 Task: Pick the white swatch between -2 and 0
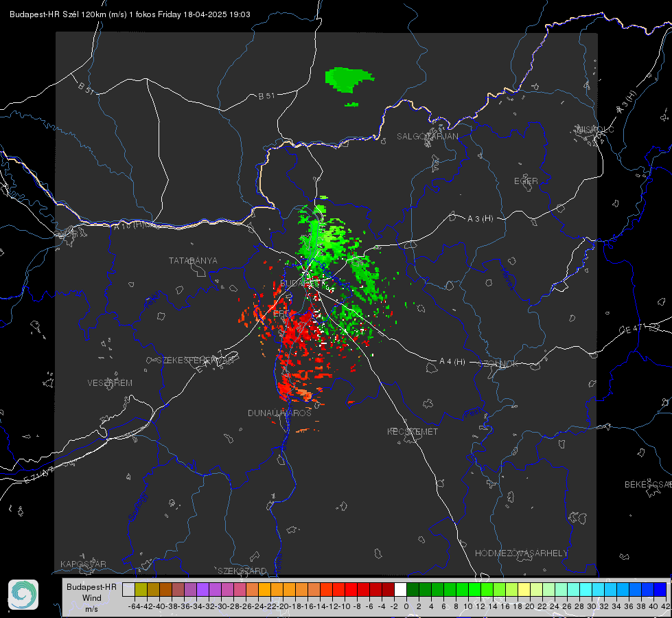(400, 589)
